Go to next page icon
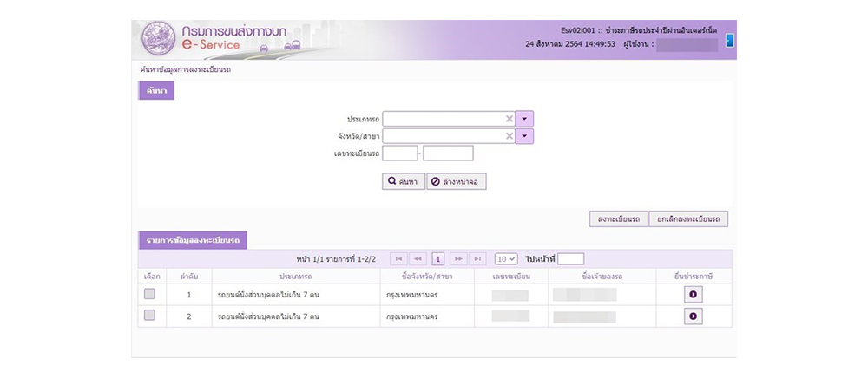Screen dimensions: 868x378 (x=457, y=258)
